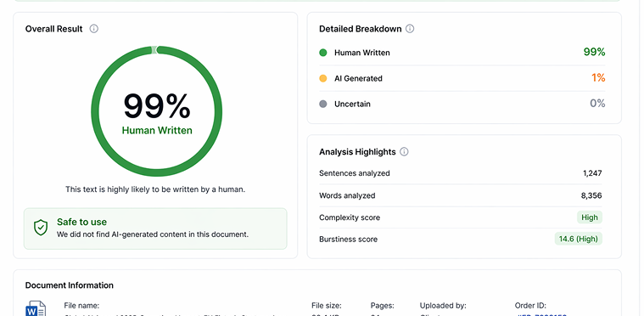Click the no AI-generated content message
The image size is (644, 316).
pos(153,234)
